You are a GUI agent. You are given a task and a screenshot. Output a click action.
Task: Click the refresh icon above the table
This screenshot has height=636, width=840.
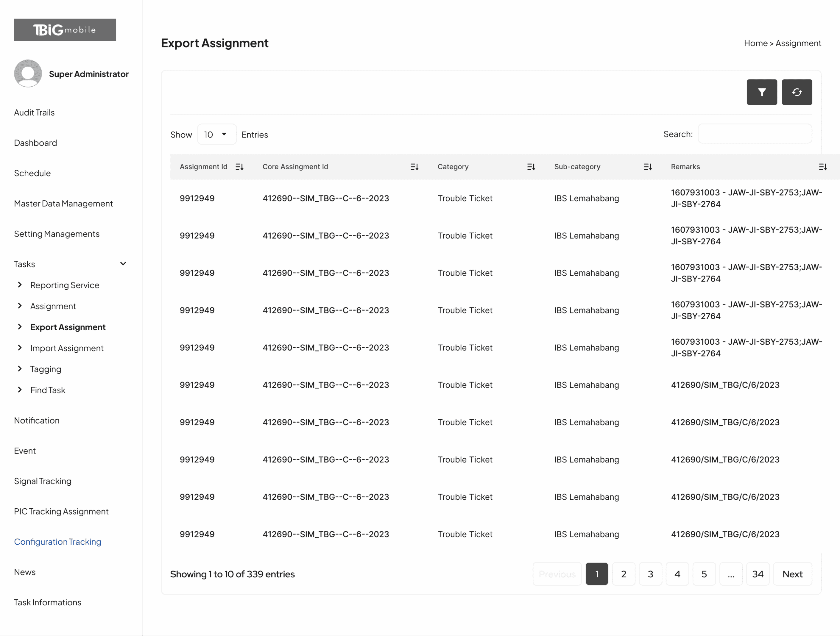(797, 92)
